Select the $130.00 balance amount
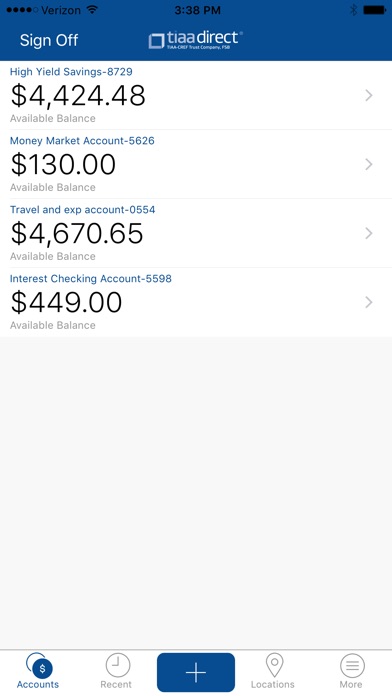 63,164
